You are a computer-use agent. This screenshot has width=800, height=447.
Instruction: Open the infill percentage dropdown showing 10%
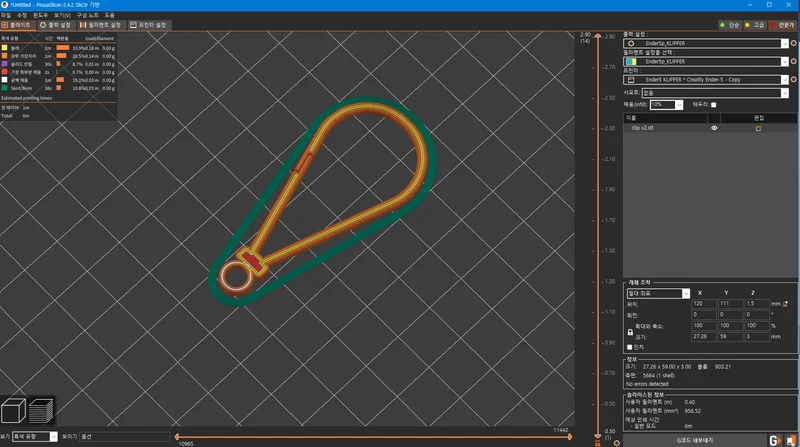(679, 105)
